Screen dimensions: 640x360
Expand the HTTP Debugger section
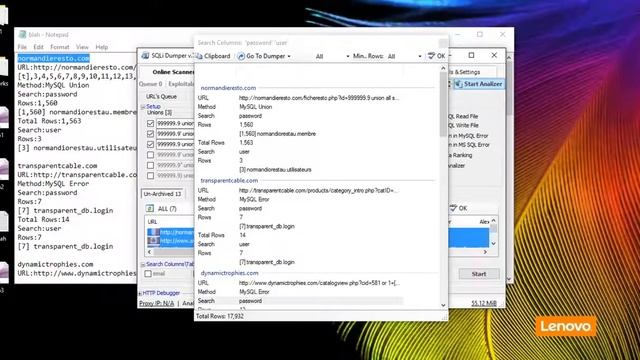point(140,293)
